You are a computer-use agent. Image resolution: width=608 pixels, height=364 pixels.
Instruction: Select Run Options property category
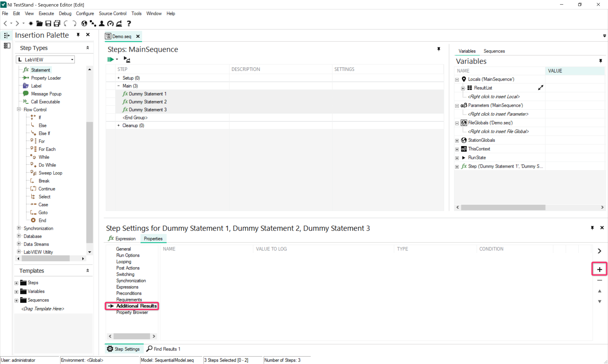128,255
